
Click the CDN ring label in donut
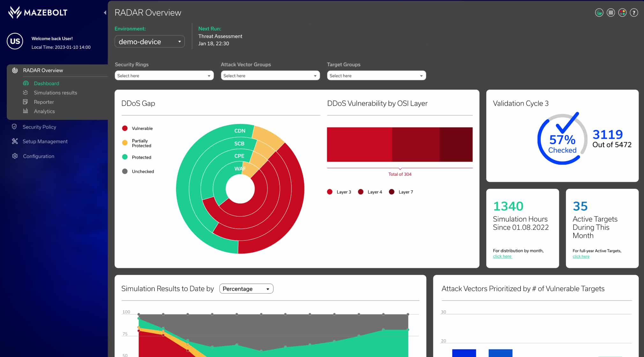[x=240, y=131]
